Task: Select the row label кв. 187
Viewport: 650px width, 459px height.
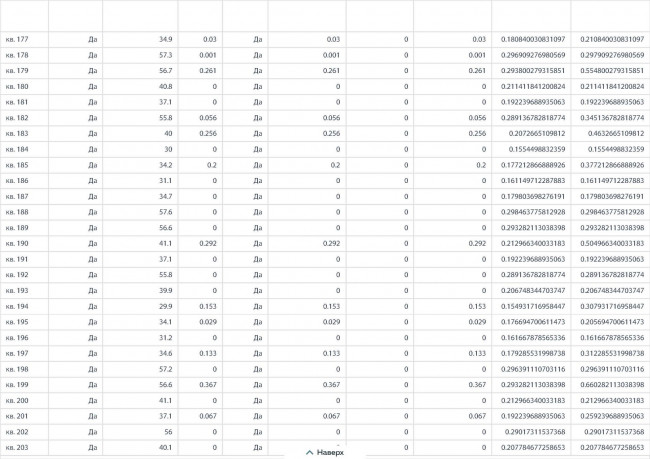Action: (x=17, y=197)
